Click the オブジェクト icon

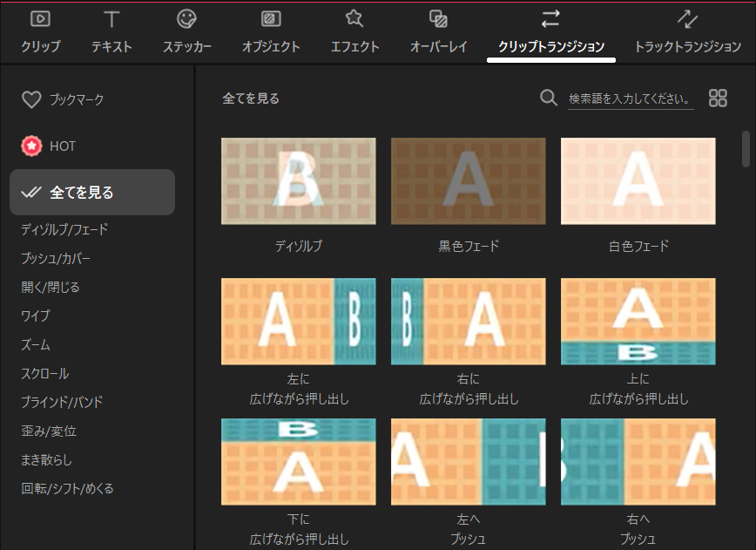pos(271,18)
